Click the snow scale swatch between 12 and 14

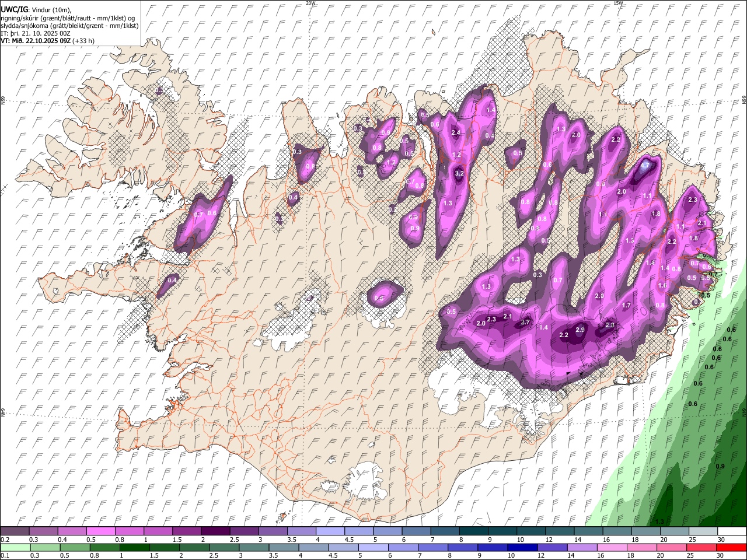tap(560, 531)
